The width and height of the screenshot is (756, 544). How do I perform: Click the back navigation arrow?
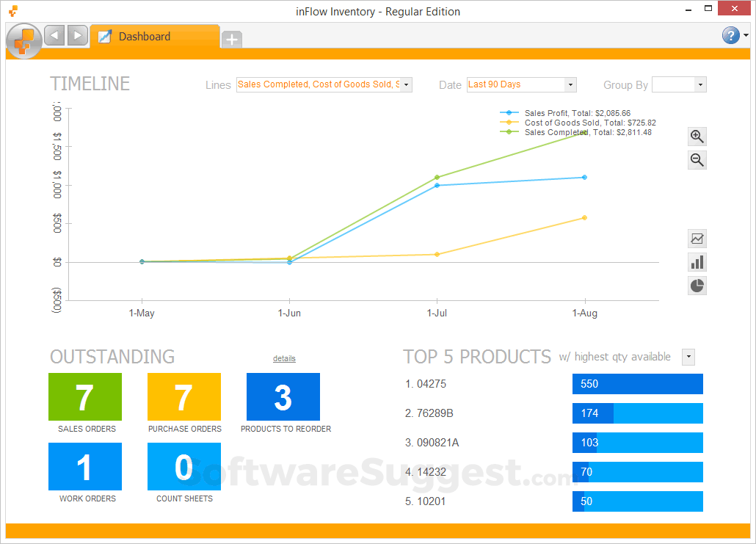tap(54, 35)
